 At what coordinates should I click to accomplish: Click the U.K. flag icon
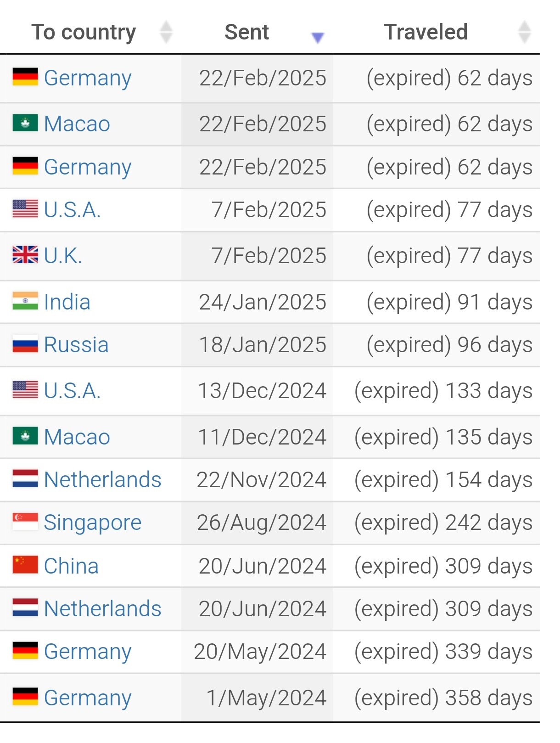(x=25, y=255)
